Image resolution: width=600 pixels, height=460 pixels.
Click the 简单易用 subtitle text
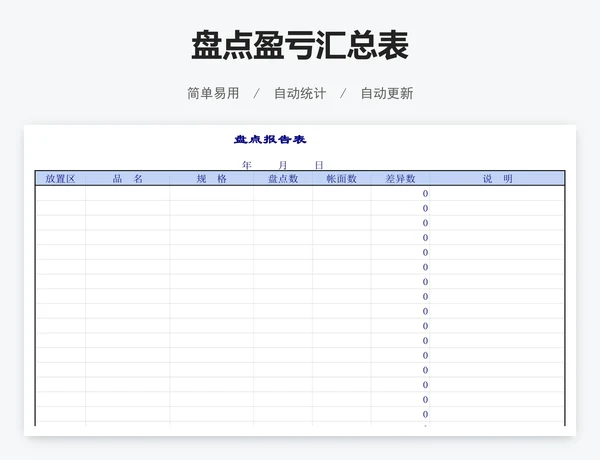[213, 93]
